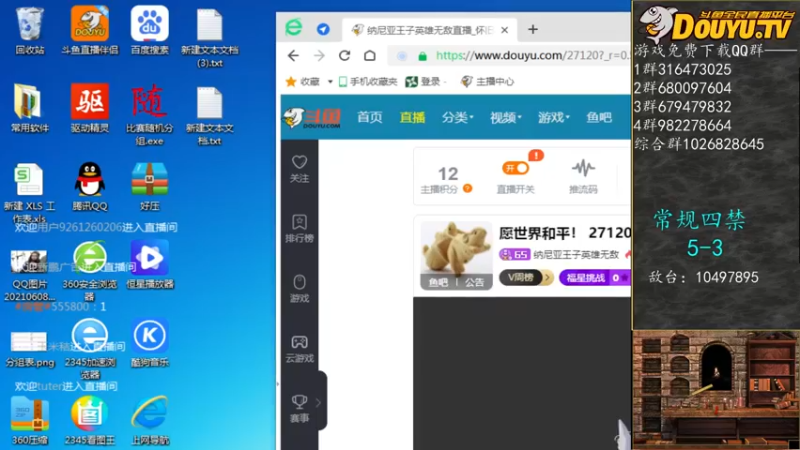The height and width of the screenshot is (450, 800).
Task: Go to 首页 in Douyu navigation
Action: (370, 117)
